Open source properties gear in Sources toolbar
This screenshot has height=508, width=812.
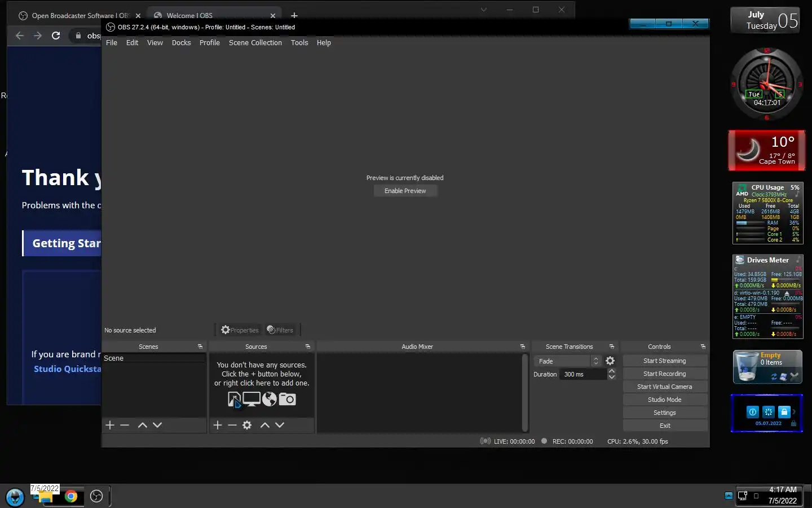(247, 425)
